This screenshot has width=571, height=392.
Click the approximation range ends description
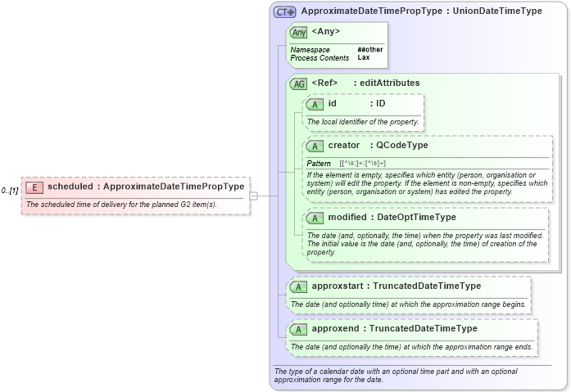(411, 347)
